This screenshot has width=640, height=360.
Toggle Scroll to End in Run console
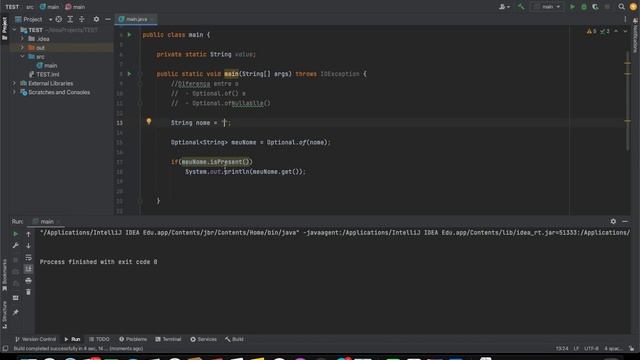point(28,269)
